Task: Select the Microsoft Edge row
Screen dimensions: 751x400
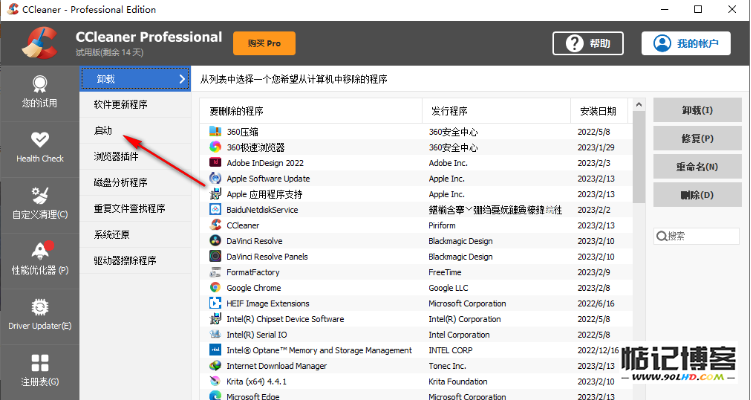Action: tap(416, 396)
